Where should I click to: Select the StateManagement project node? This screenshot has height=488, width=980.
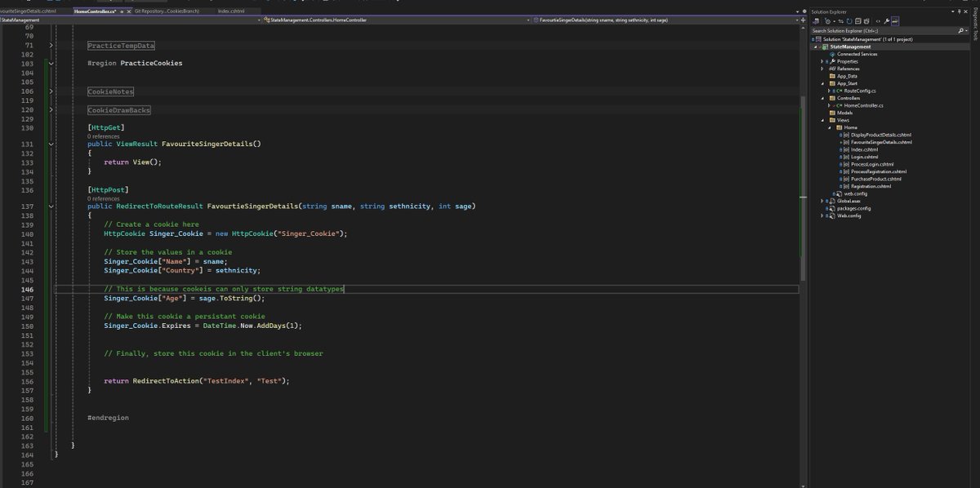(852, 47)
